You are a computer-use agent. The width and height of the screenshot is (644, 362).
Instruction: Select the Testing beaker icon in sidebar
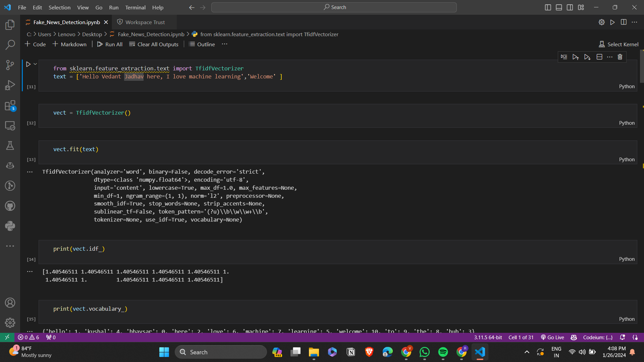pos(10,145)
